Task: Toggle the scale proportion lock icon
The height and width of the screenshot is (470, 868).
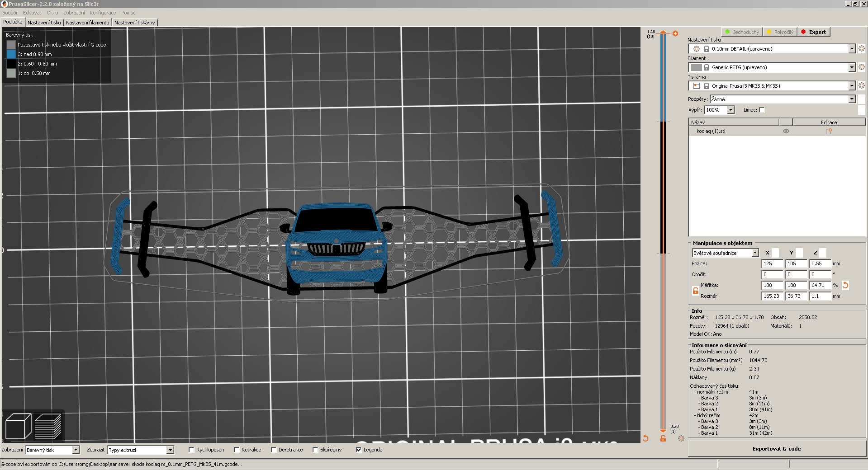Action: (x=696, y=291)
